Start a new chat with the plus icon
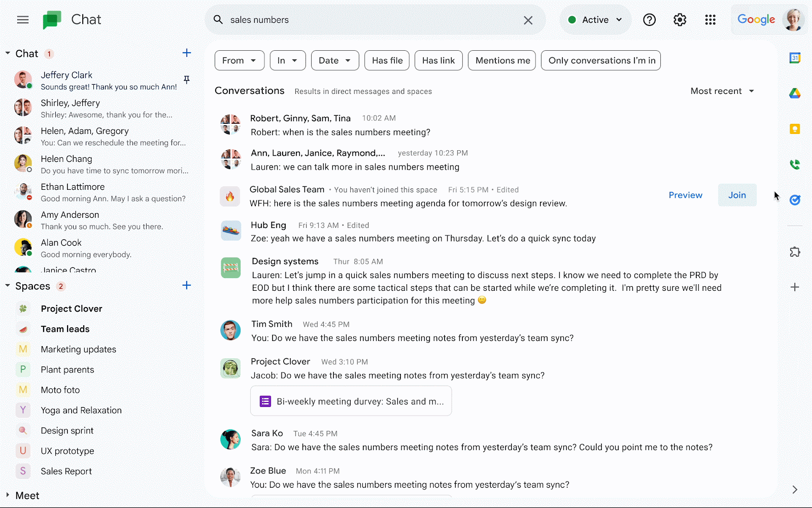Image resolution: width=812 pixels, height=508 pixels. [x=187, y=53]
